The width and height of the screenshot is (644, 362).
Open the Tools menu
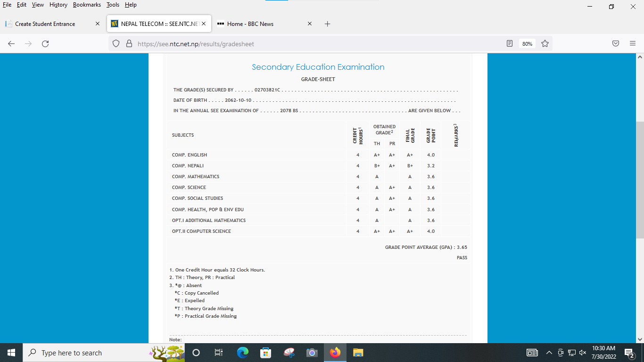pos(113,5)
